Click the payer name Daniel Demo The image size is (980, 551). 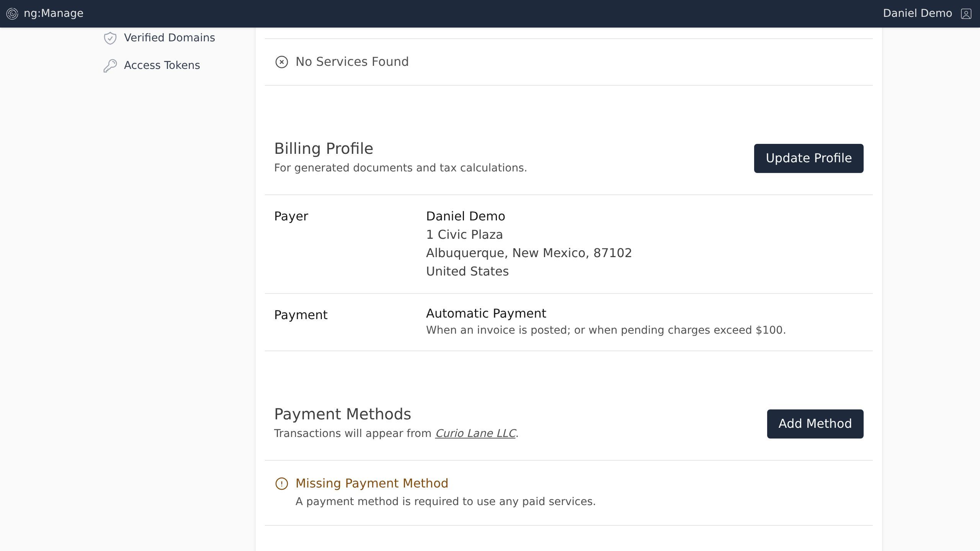tap(465, 216)
